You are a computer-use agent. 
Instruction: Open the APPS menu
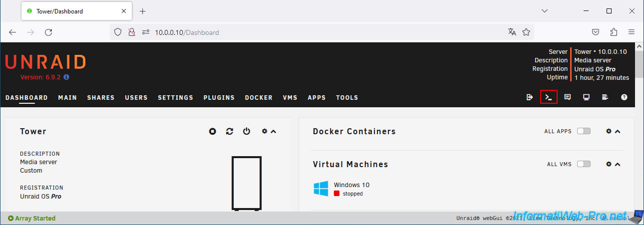pyautogui.click(x=317, y=97)
